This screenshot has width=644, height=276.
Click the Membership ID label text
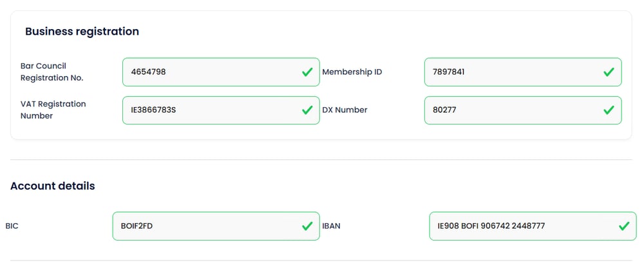click(352, 72)
